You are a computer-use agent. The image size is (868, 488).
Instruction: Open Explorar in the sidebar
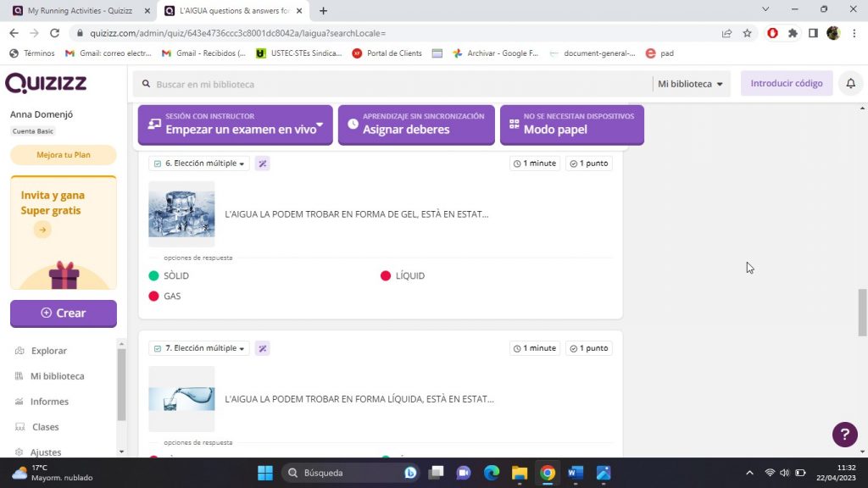coord(48,351)
